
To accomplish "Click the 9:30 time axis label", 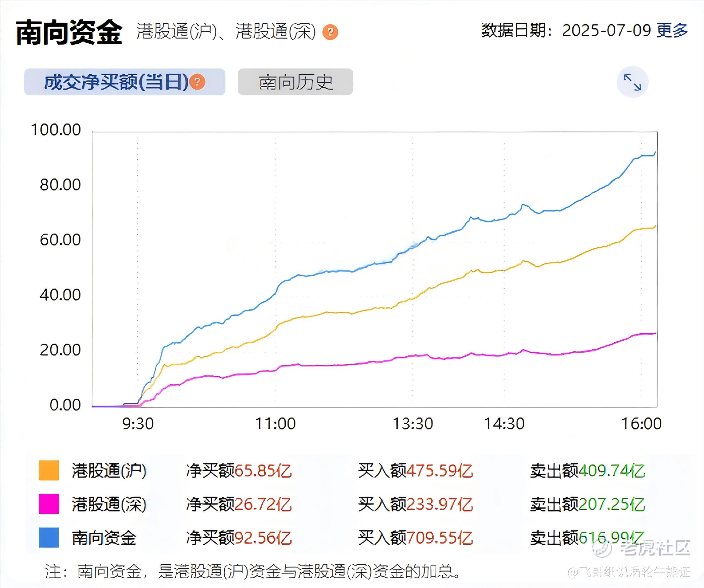I will [138, 424].
